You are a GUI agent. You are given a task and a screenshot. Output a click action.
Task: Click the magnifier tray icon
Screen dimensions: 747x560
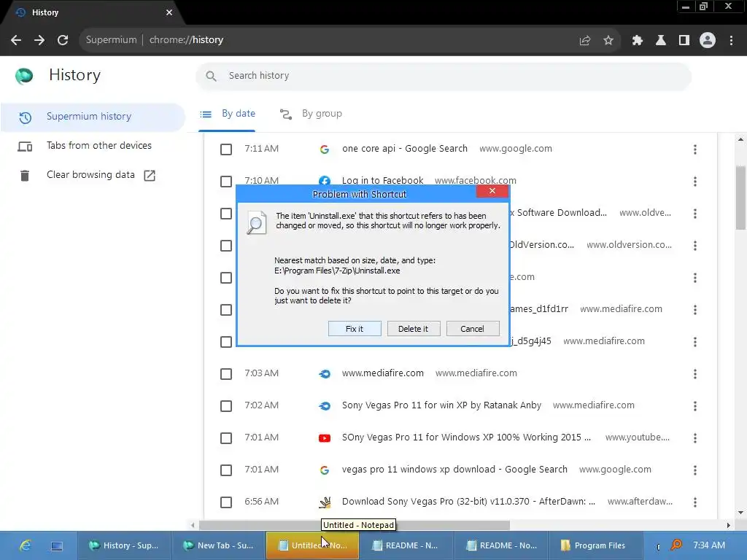click(676, 545)
